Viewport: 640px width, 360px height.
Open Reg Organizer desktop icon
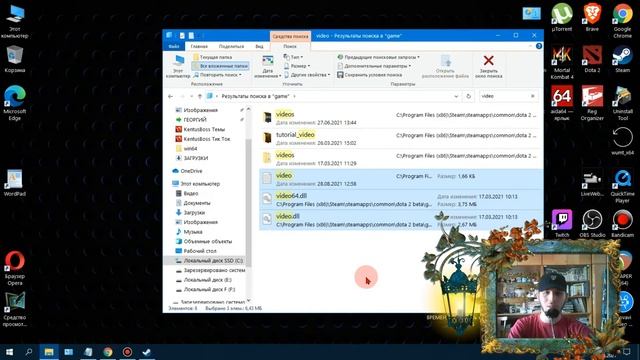point(592,103)
